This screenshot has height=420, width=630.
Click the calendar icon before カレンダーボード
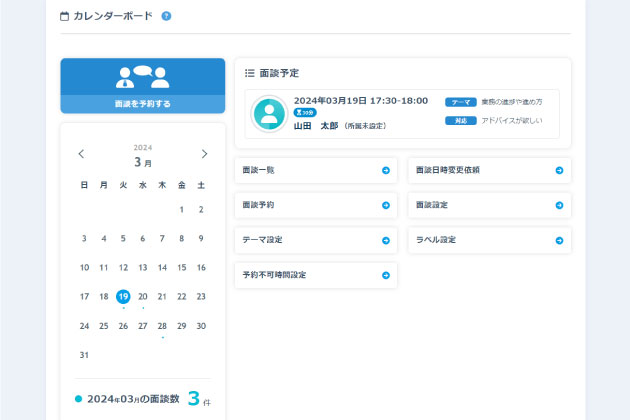pyautogui.click(x=64, y=16)
